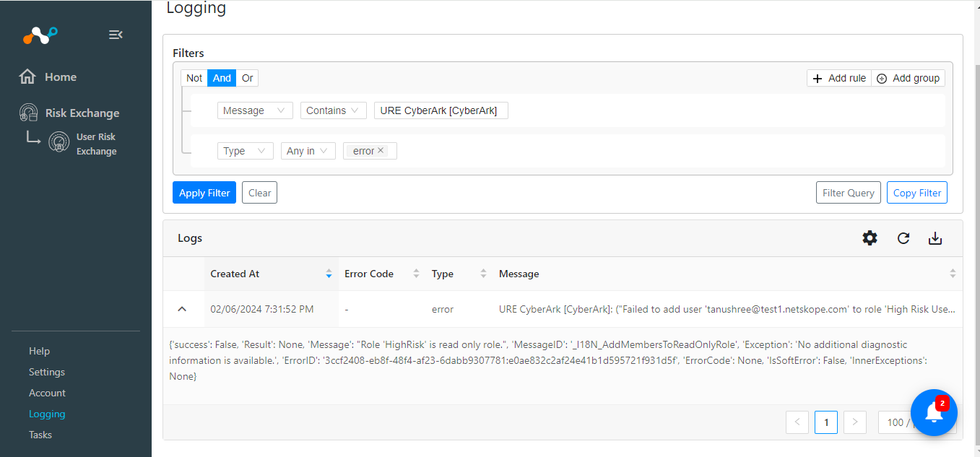
Task: Click the User Risk Exchange icon
Action: click(58, 142)
